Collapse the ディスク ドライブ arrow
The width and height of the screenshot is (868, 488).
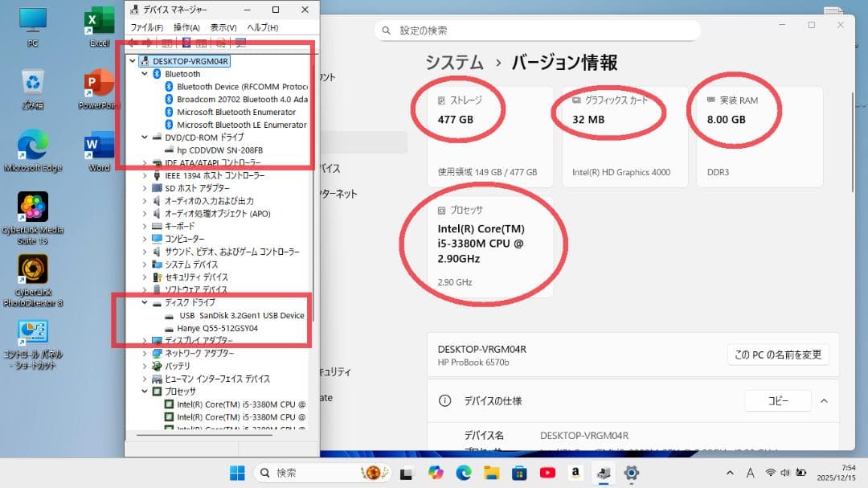point(145,302)
